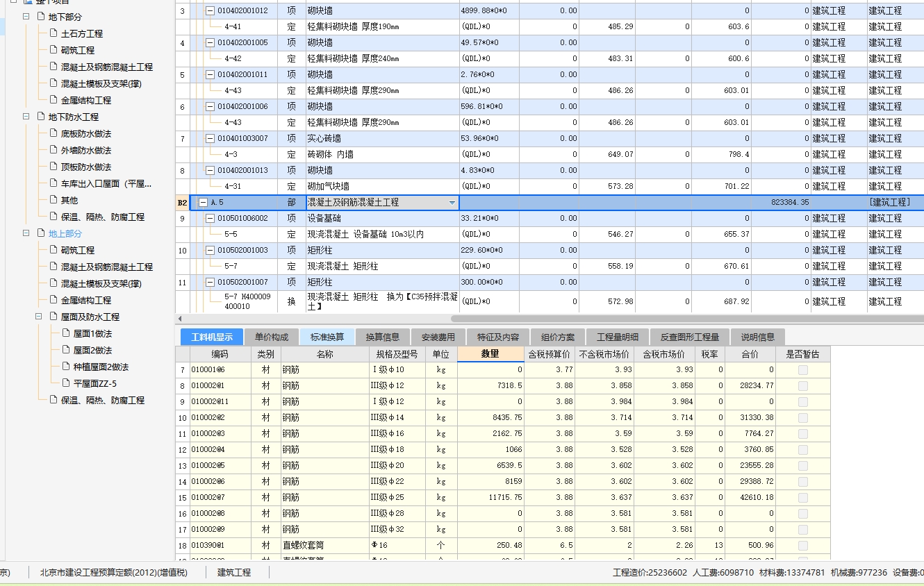
Task: Tick 是否暂估 for 钢筋 III级Φ18
Action: click(x=803, y=450)
